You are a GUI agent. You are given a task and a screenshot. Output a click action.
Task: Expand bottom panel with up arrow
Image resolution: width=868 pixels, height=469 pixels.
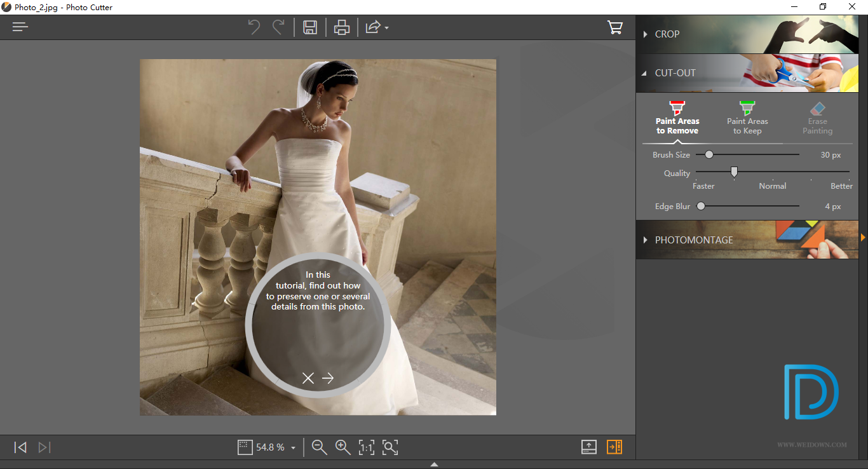coord(434,465)
